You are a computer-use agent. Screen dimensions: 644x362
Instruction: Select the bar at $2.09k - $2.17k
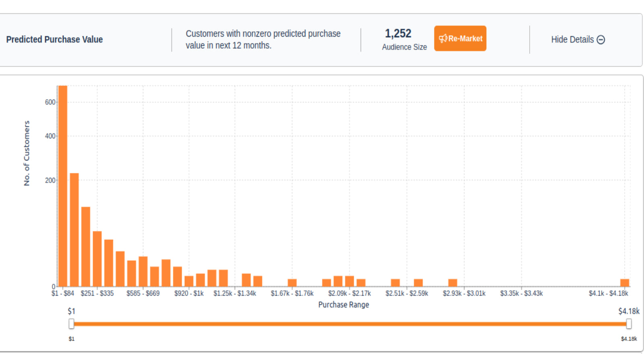(x=349, y=281)
